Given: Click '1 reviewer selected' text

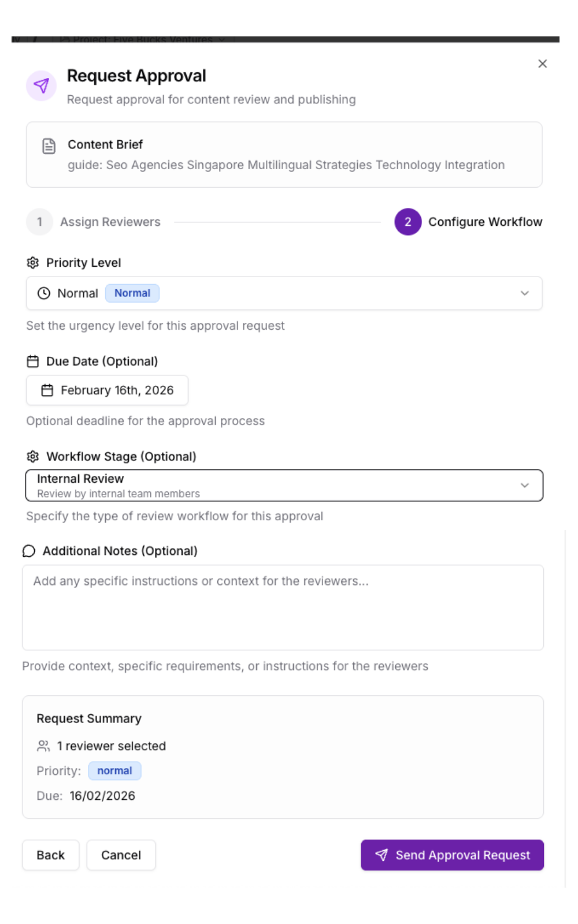Looking at the screenshot, I should click(x=112, y=746).
